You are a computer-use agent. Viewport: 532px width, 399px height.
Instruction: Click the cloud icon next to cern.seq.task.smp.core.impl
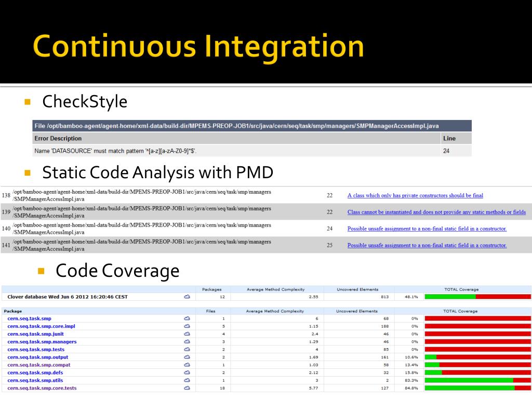(x=187, y=326)
